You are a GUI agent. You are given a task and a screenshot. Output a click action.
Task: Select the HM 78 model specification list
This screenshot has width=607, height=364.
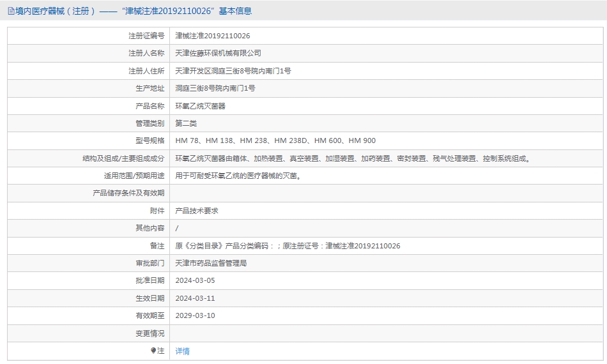coord(275,140)
